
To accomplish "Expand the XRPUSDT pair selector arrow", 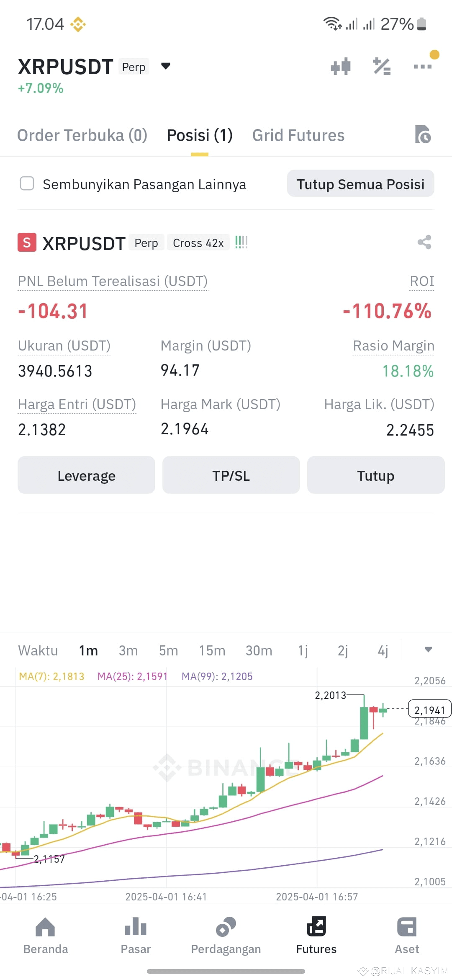I will click(x=166, y=66).
